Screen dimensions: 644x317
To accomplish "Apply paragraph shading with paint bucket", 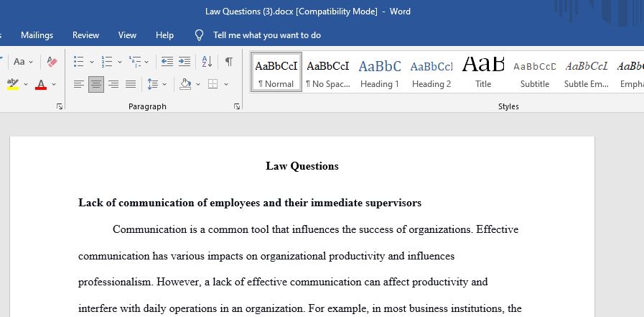I will (186, 84).
